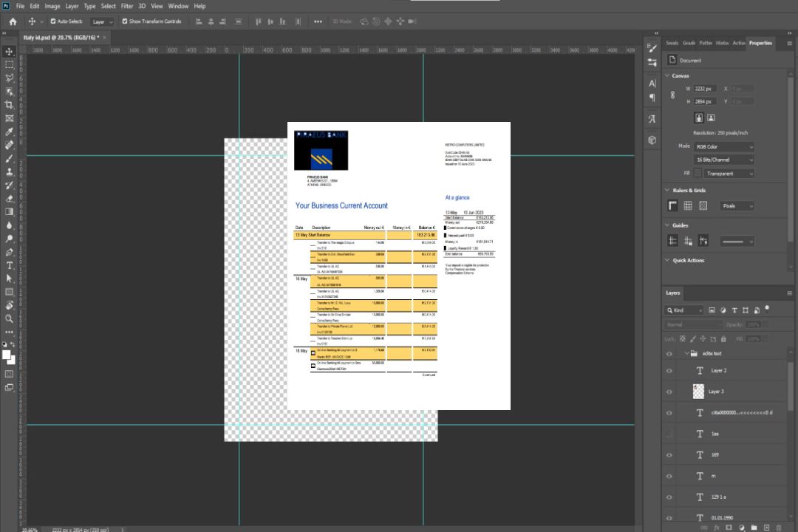Open the RGB Color mode dropdown

[x=724, y=147]
